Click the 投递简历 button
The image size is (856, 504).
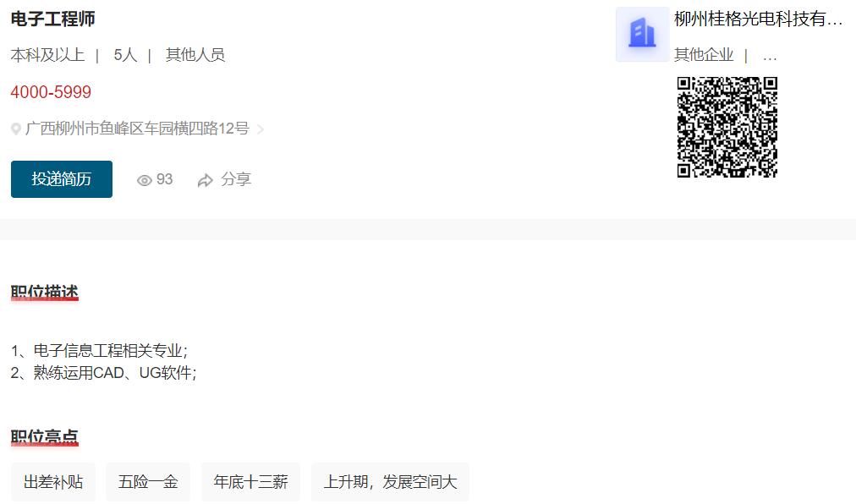coord(62,179)
